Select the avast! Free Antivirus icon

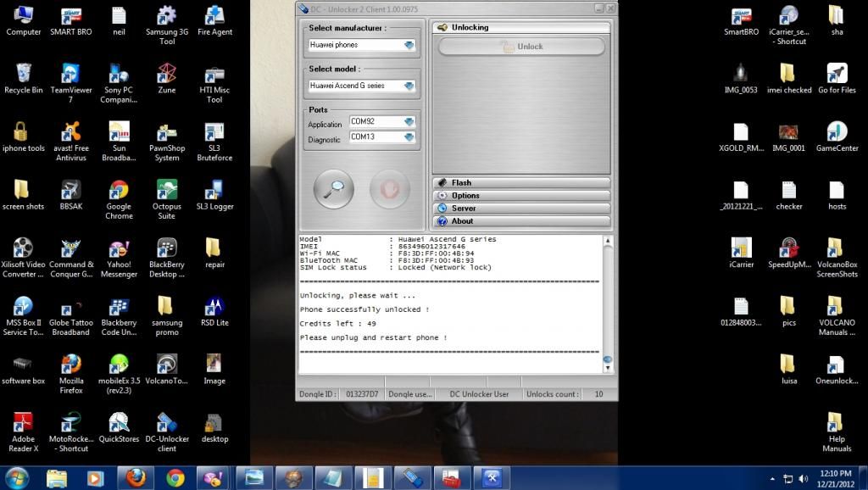point(71,142)
